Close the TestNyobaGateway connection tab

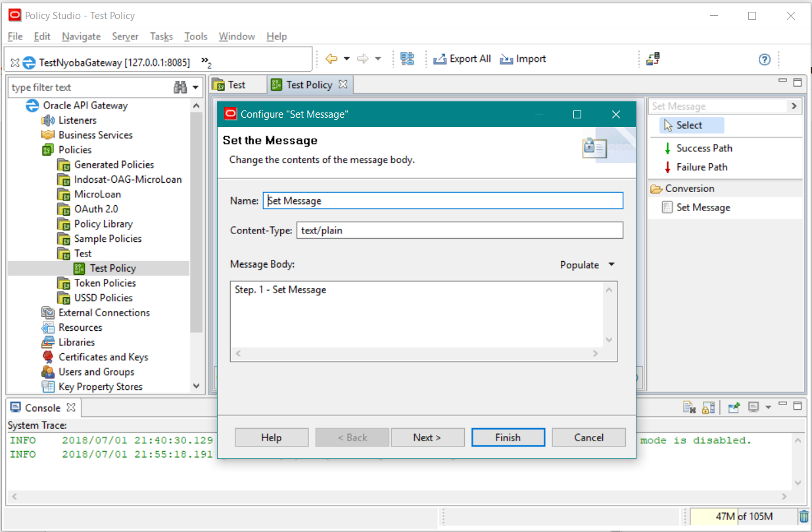14,62
